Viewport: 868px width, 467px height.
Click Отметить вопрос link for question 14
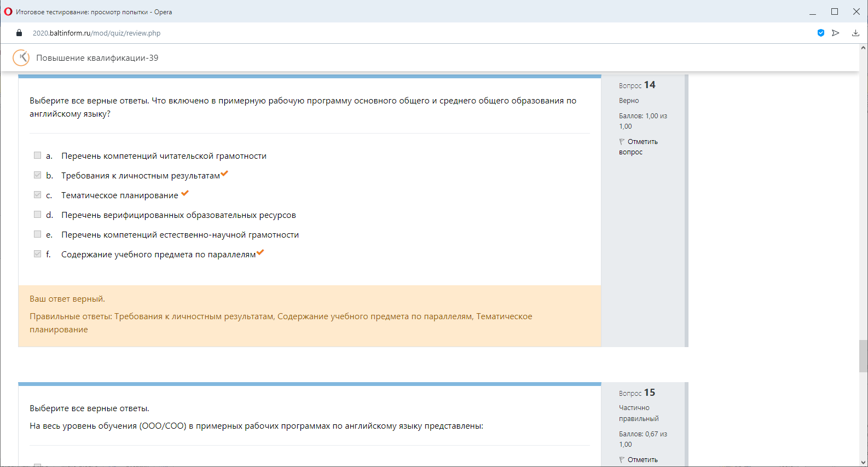(638, 147)
